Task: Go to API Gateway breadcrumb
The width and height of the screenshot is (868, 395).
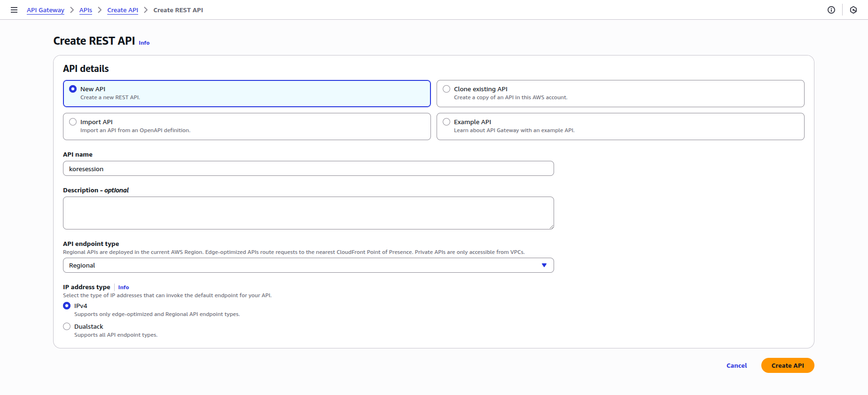Action: click(46, 10)
